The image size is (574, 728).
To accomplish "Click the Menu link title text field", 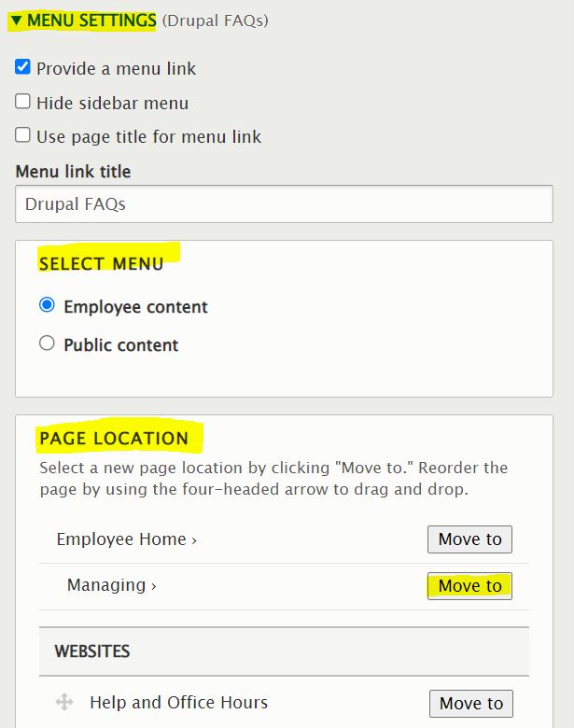I will point(284,204).
